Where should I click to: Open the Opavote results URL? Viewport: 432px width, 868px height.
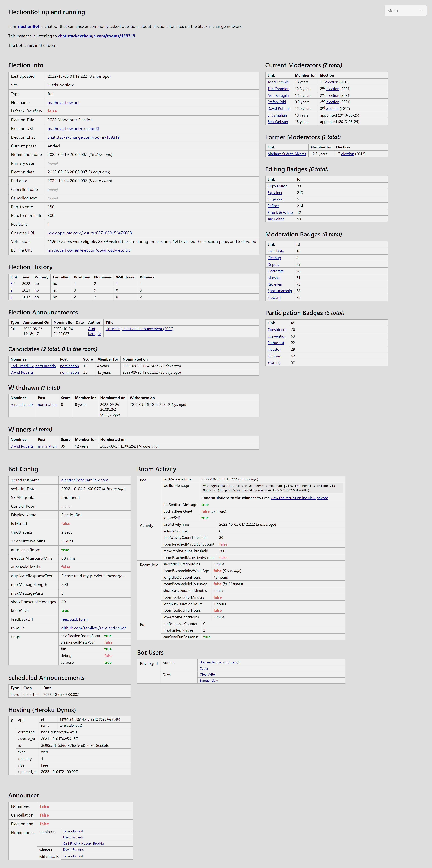click(89, 233)
